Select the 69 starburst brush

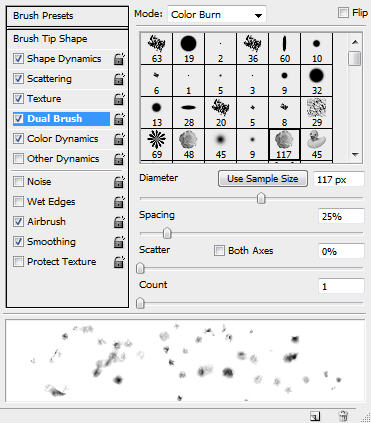[157, 145]
